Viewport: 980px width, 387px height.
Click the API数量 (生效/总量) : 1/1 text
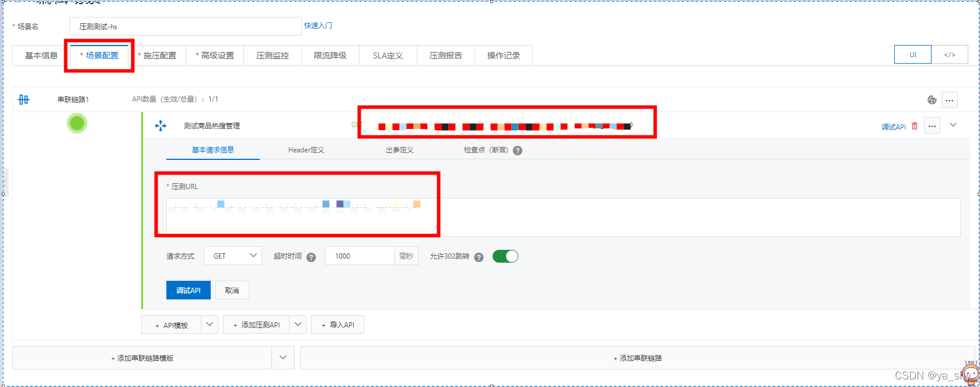point(175,99)
